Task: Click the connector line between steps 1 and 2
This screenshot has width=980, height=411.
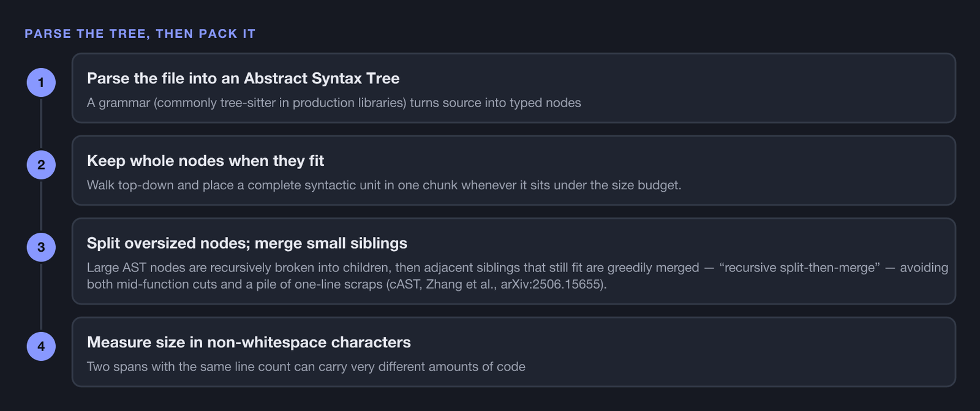Action: pos(41,124)
